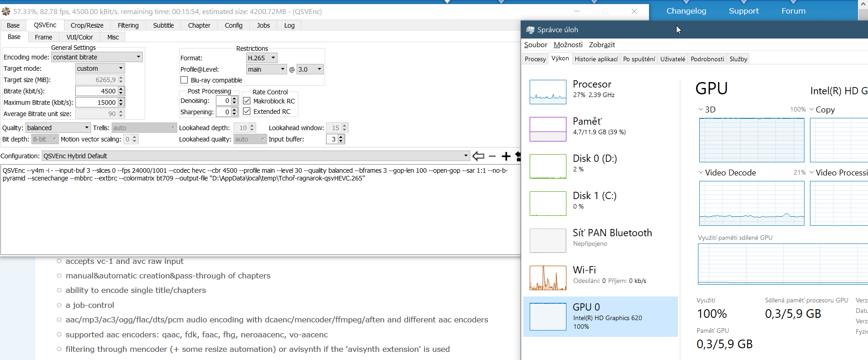The height and width of the screenshot is (360, 868).
Task: Open the Changelog link on the website
Action: point(686,11)
